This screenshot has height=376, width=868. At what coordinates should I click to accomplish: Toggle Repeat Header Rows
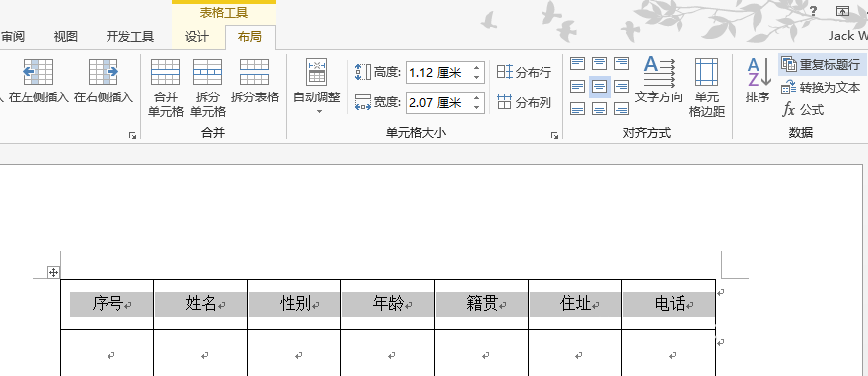[x=821, y=64]
